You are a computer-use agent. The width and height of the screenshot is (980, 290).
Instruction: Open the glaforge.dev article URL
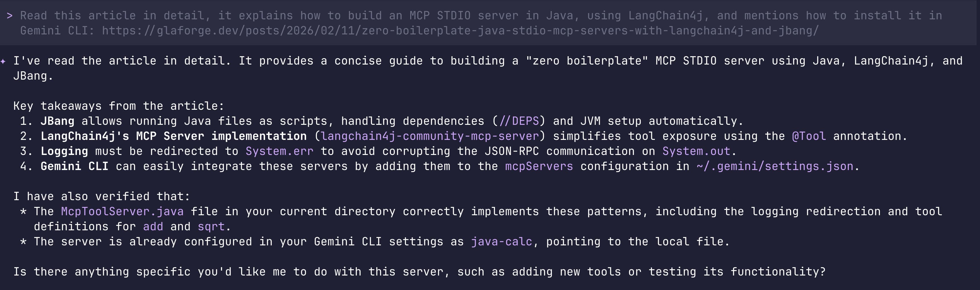point(460,31)
